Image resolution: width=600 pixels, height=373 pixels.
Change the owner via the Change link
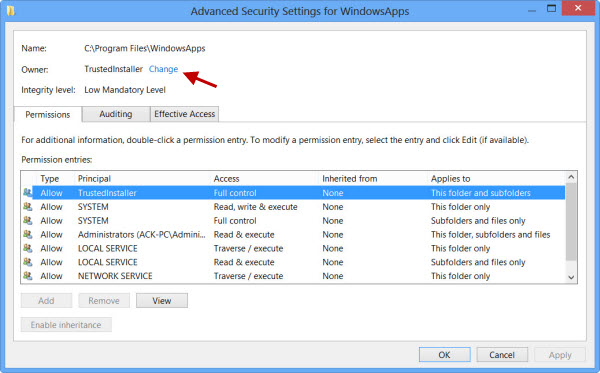point(163,69)
